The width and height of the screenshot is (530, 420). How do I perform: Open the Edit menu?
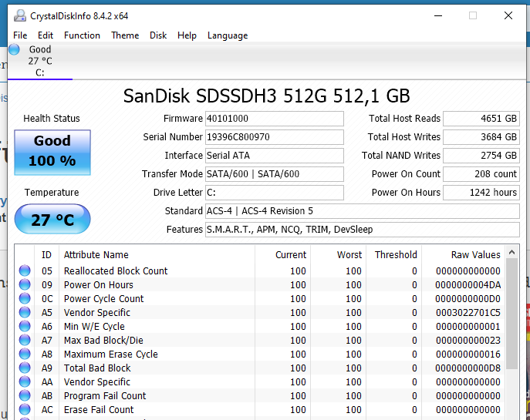point(46,35)
